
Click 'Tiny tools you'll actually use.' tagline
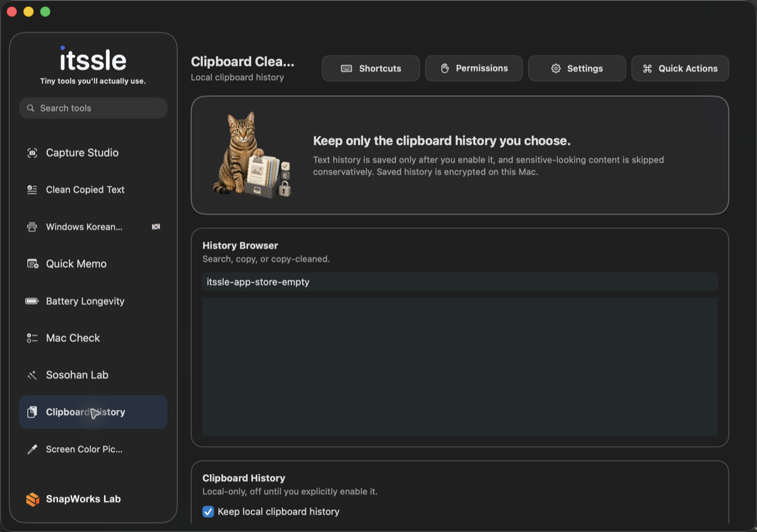click(93, 81)
